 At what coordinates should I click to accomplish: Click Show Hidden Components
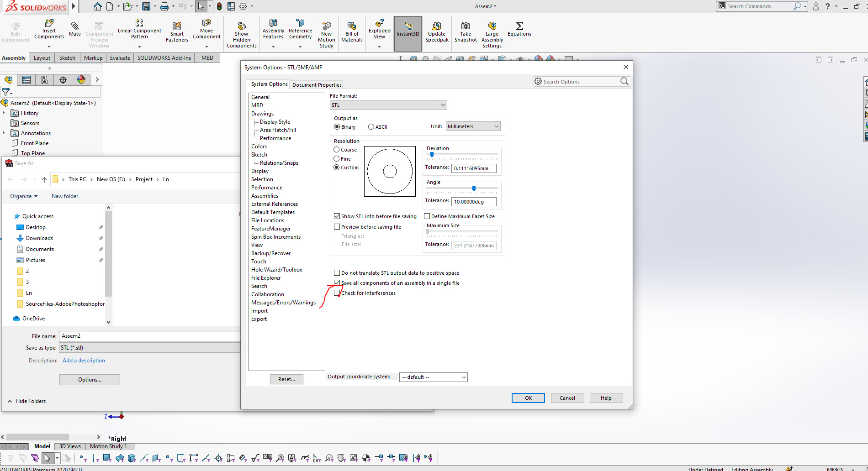tap(242, 35)
